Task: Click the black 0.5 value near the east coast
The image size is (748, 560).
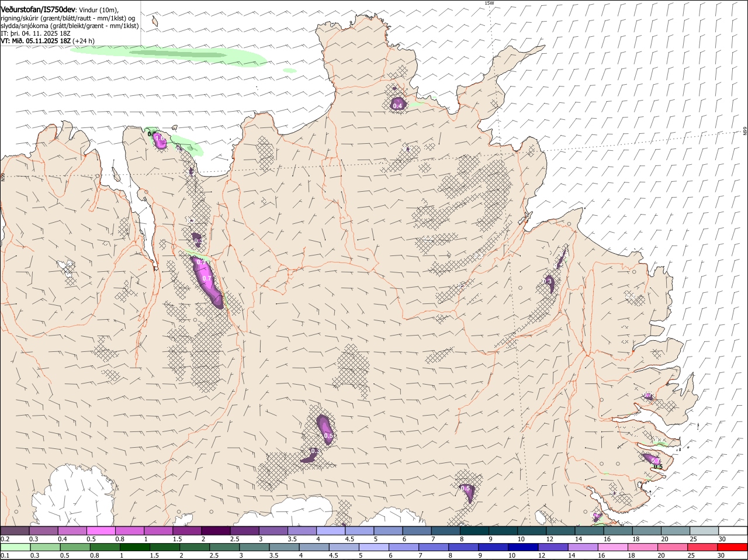Action: coord(657,466)
